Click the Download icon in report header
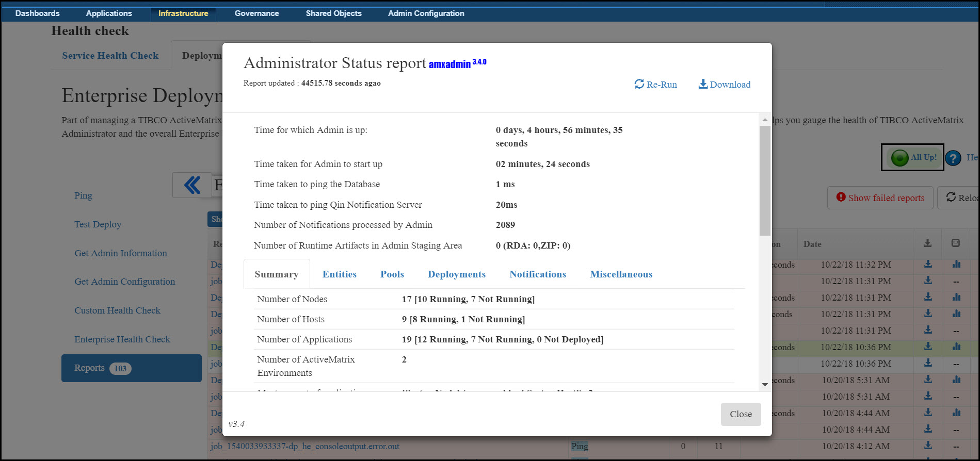 coord(703,84)
